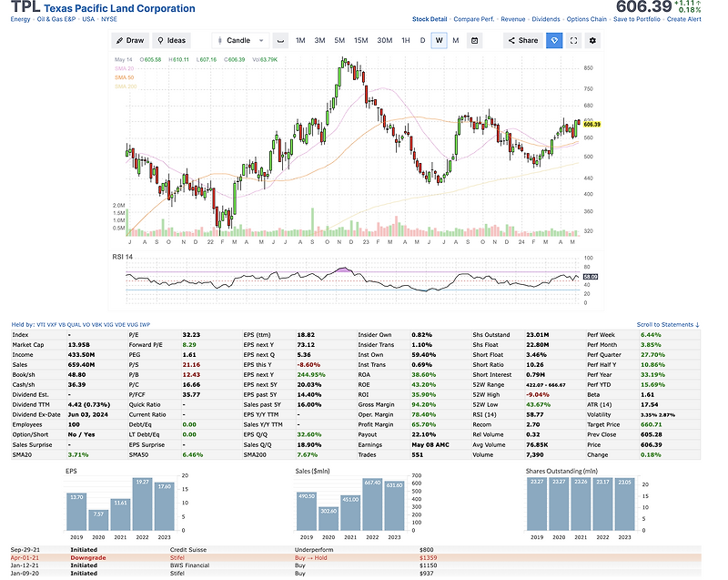Click the Target Price value 660.71
This screenshot has height=580, width=728.
click(x=651, y=424)
